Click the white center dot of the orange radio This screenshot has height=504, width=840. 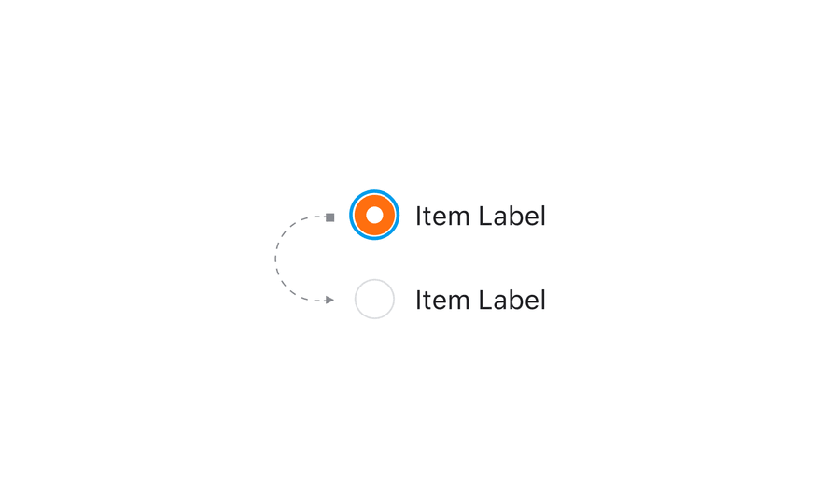[374, 216]
